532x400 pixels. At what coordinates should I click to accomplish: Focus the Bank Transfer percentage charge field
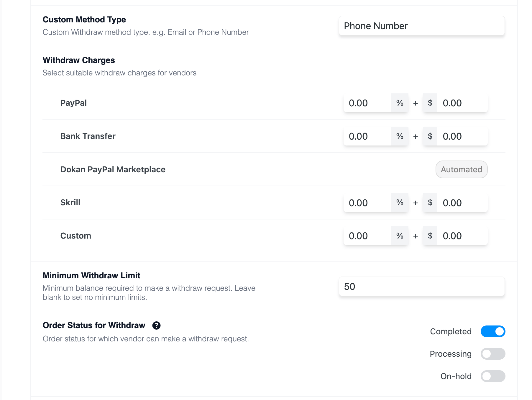pyautogui.click(x=367, y=136)
